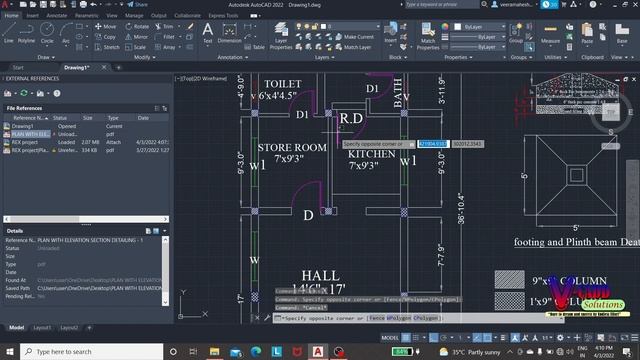This screenshot has height=360, width=640.
Task: Toggle 2D object snap in status bar
Action: point(487,338)
